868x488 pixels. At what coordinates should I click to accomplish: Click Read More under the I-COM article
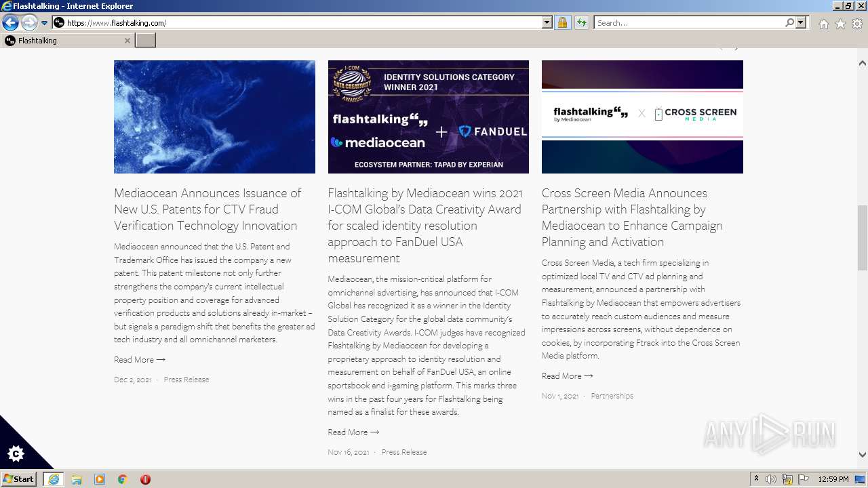point(353,432)
